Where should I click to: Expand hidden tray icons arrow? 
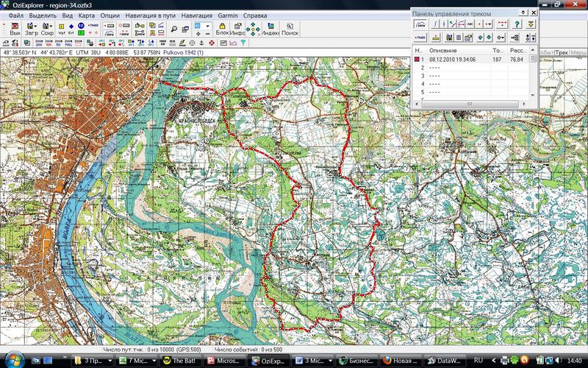click(493, 361)
